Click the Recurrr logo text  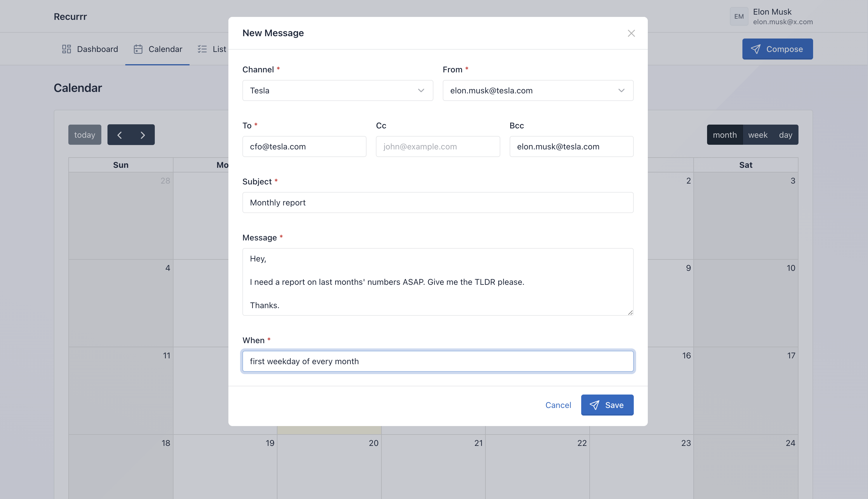coord(70,16)
